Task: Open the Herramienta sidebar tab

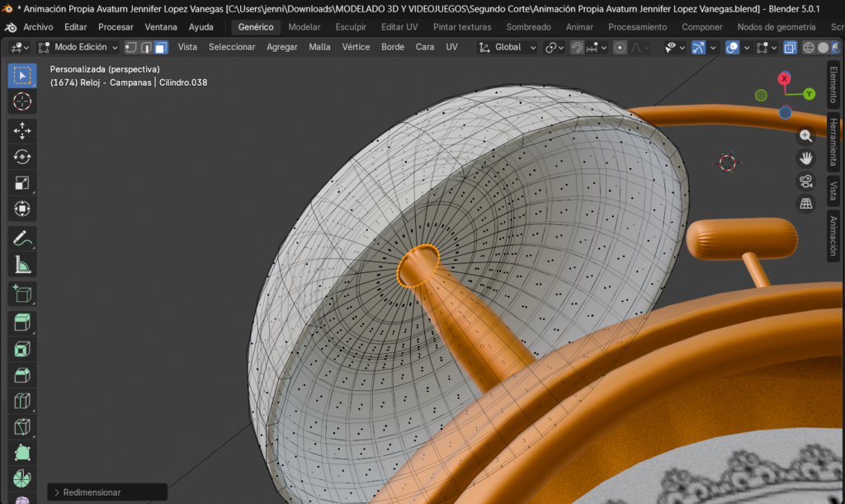Action: tap(833, 142)
